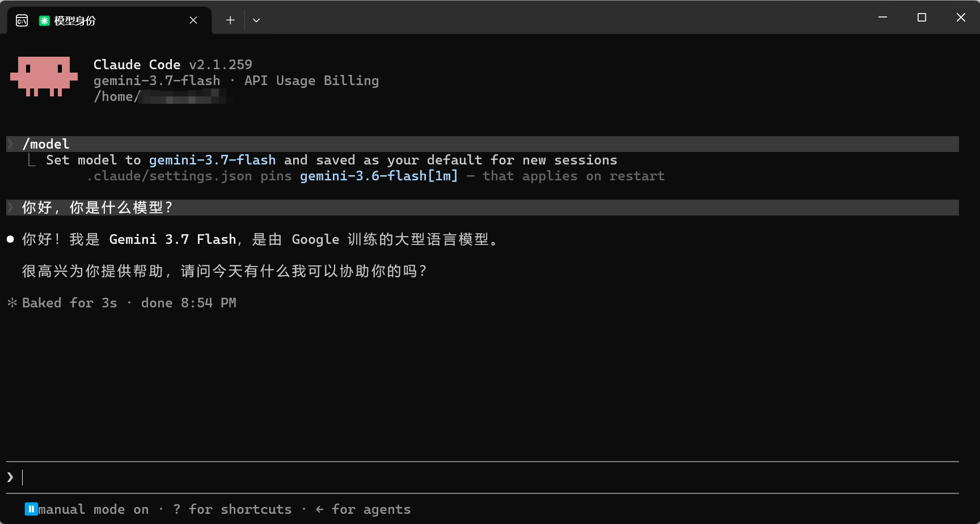Click the terminal profile icon in tab

(x=22, y=20)
